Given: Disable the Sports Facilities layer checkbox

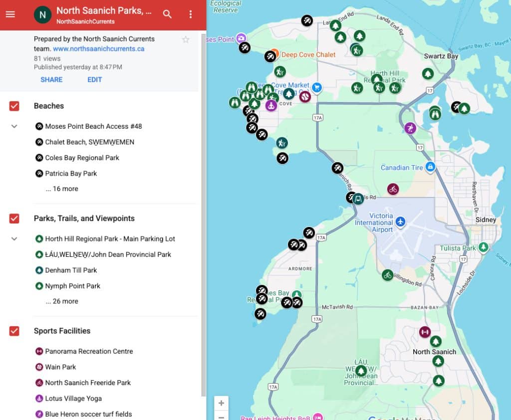Looking at the screenshot, I should coord(14,331).
